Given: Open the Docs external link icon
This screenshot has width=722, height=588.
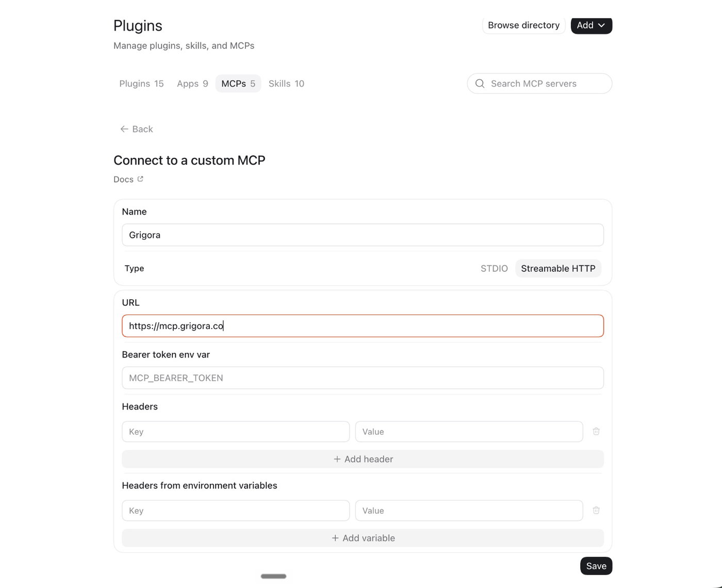Looking at the screenshot, I should click(140, 179).
